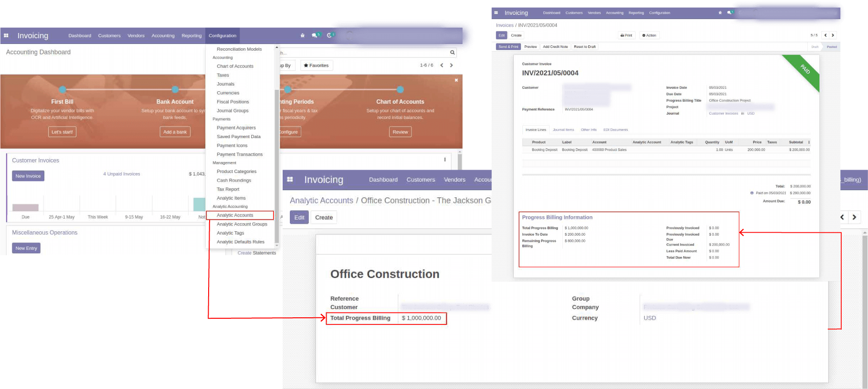The width and height of the screenshot is (868, 389).
Task: Open the Print dropdown on the invoice
Action: [x=626, y=35]
